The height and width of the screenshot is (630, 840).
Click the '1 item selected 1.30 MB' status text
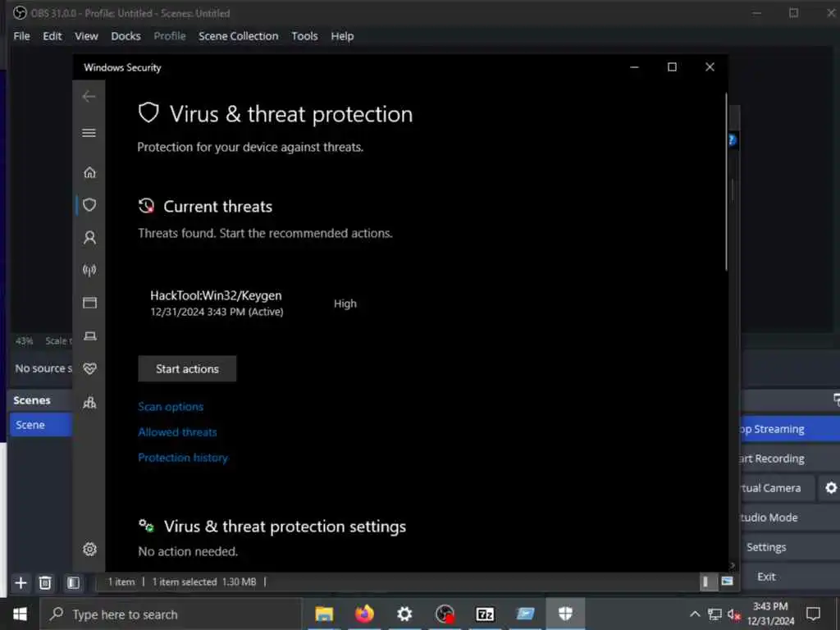(204, 582)
